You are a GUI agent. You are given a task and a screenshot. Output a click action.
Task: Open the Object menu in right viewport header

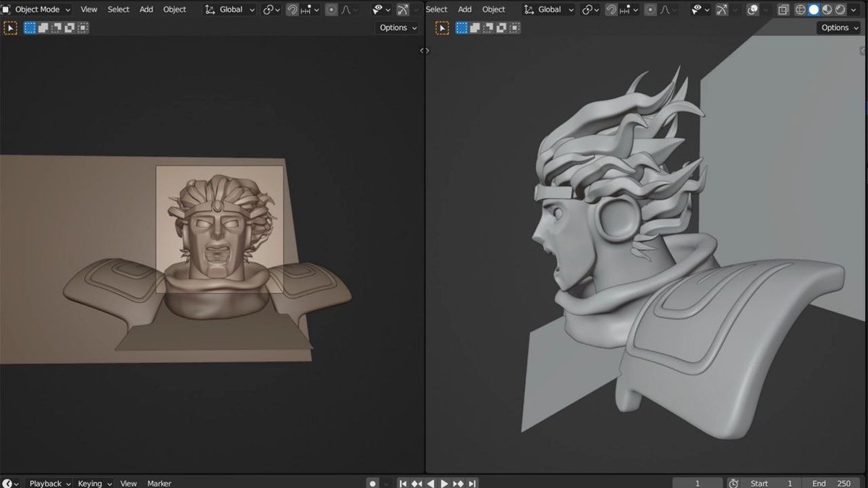pos(493,9)
